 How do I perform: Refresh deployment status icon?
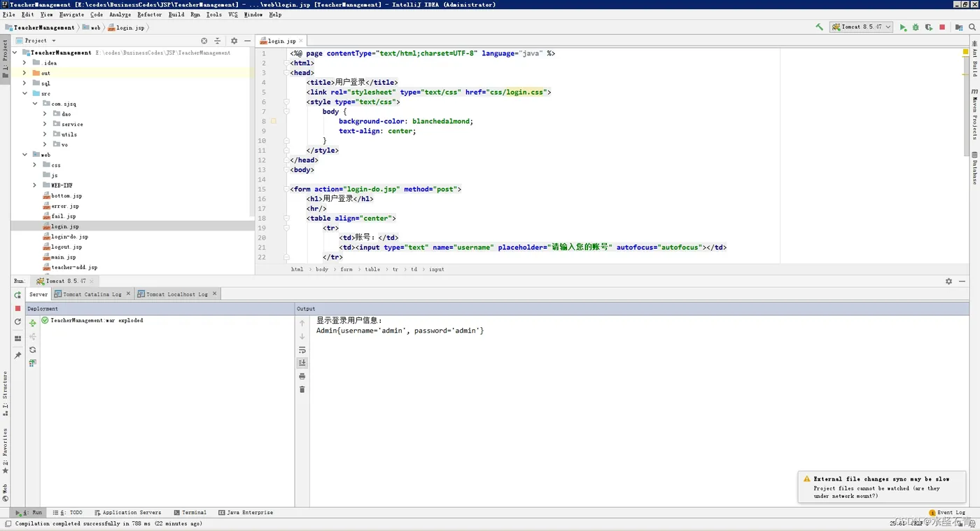coord(32,350)
